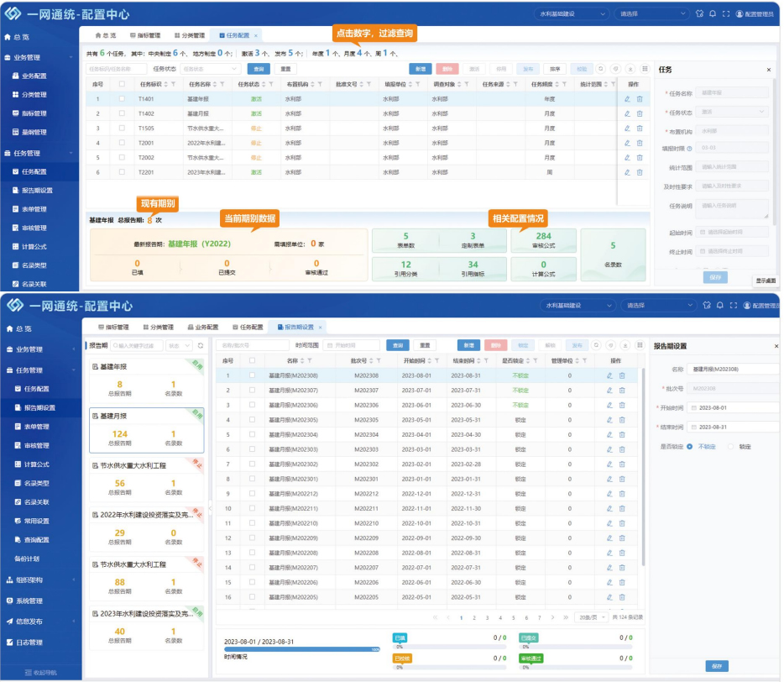Click notification bell icon in top header
Viewport: 784px width, 682px height.
(712, 13)
